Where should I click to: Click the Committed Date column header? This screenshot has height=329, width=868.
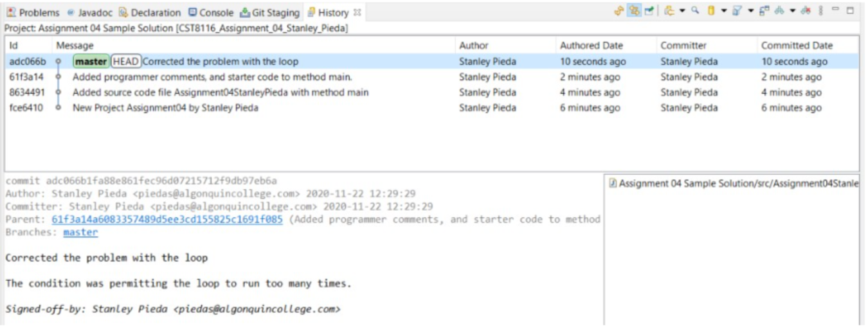[808, 46]
